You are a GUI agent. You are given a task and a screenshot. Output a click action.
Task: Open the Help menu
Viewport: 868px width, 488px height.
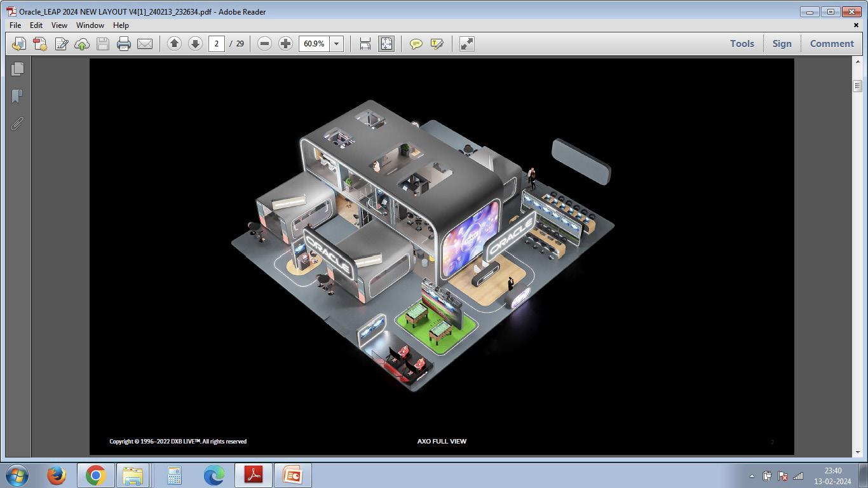click(x=121, y=25)
